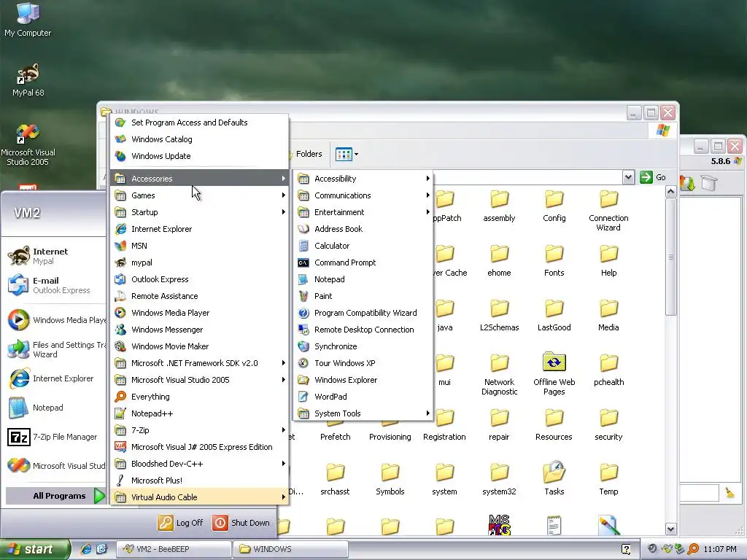The width and height of the screenshot is (747, 560).
Task: Launch Notepad++ from programs list
Action: tap(200, 413)
